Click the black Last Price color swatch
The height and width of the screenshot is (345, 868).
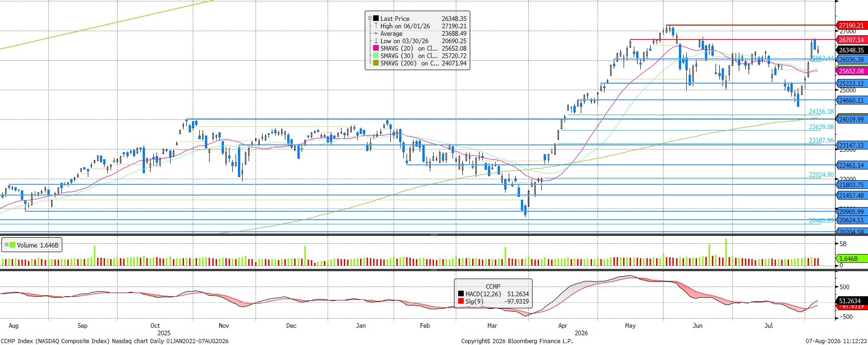tap(376, 19)
